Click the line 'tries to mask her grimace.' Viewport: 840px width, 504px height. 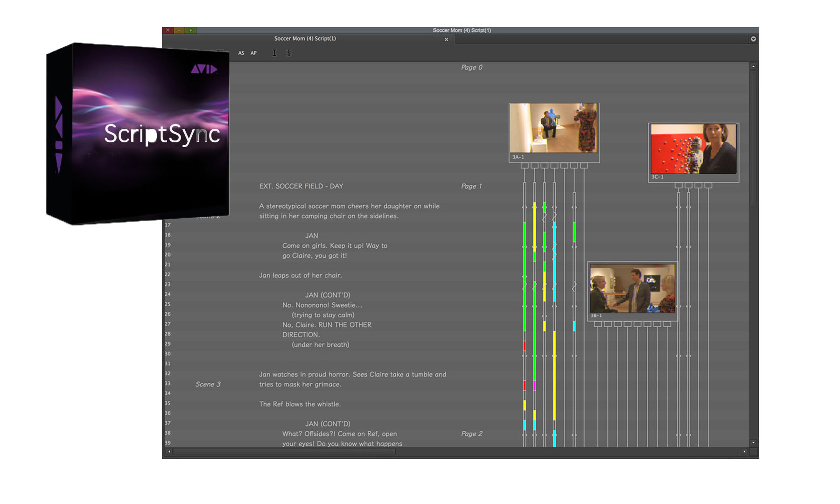pyautogui.click(x=300, y=385)
